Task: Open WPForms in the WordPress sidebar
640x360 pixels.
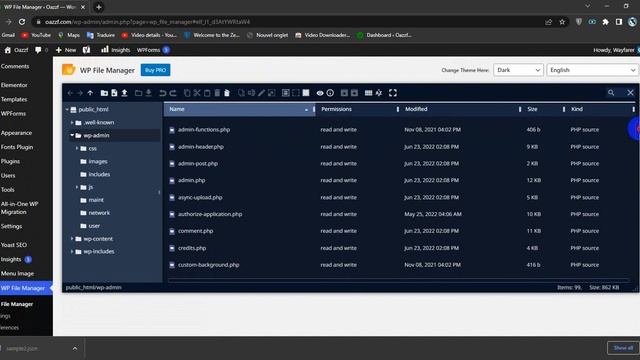Action: (13, 114)
